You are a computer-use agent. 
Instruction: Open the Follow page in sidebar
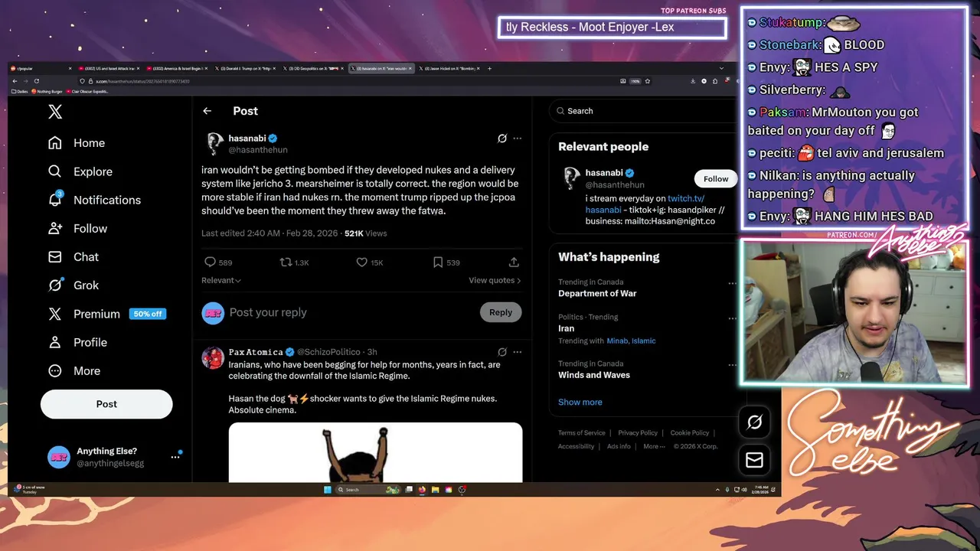click(x=77, y=228)
